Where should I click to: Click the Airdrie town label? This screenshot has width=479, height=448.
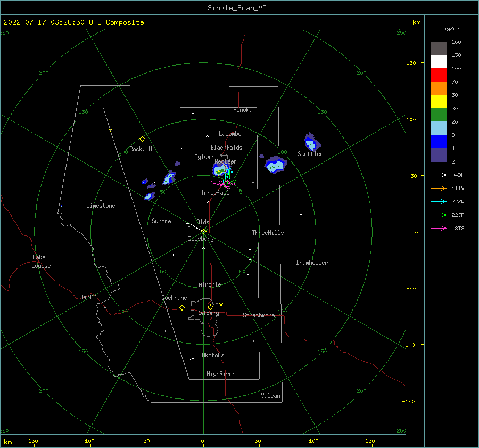coord(210,284)
